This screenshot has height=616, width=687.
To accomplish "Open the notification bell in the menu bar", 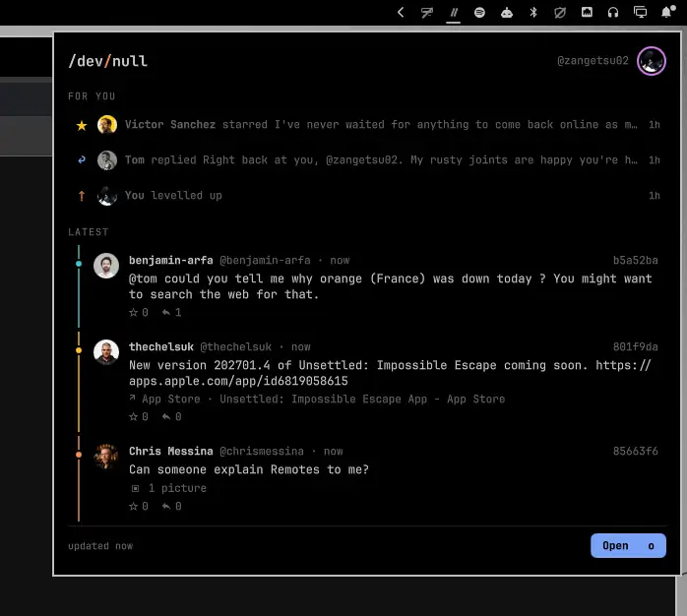I will (667, 12).
